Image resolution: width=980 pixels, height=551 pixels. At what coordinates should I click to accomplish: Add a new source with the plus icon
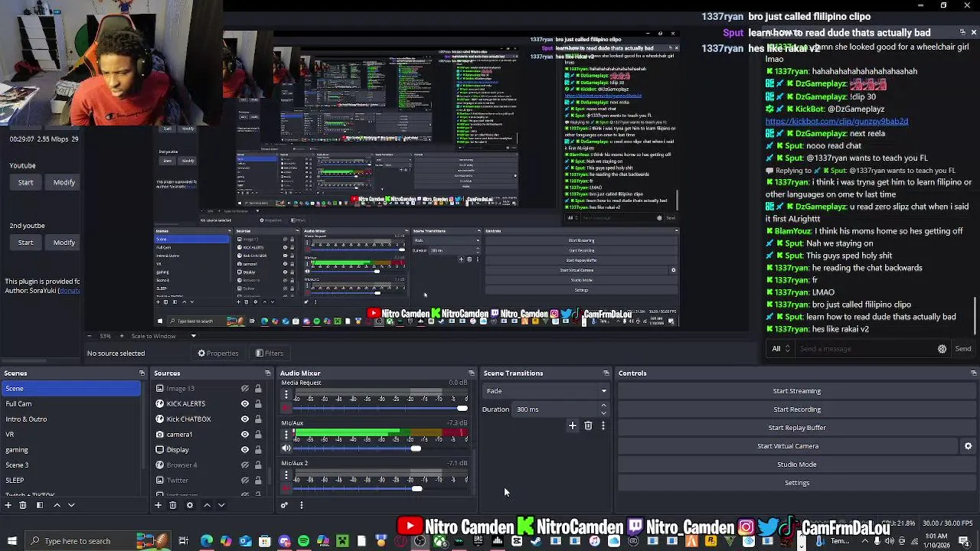click(x=158, y=505)
